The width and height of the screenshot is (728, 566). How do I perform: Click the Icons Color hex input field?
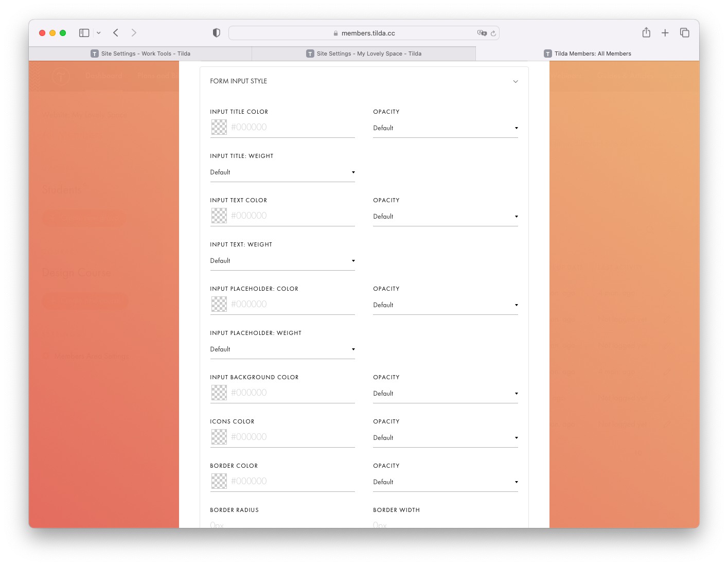click(x=288, y=436)
